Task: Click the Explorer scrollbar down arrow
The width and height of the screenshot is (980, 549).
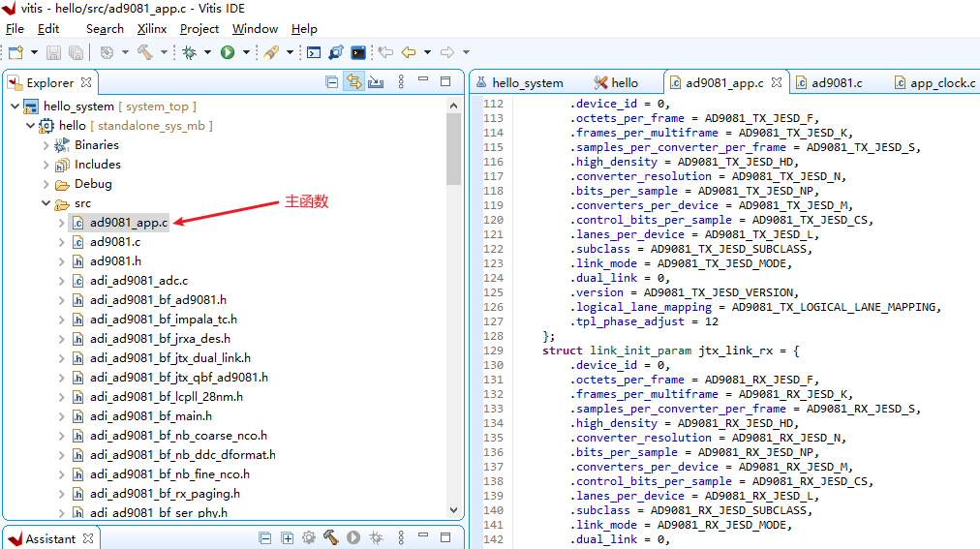Action: point(454,509)
